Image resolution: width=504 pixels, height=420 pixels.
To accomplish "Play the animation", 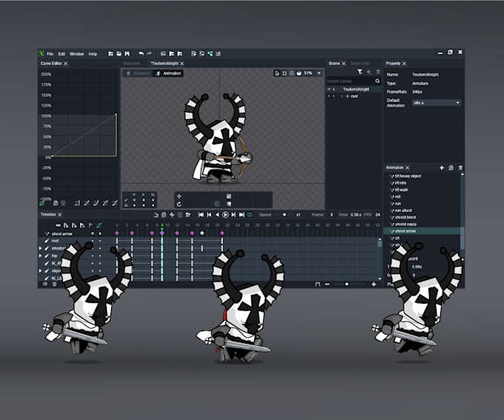I will point(225,215).
